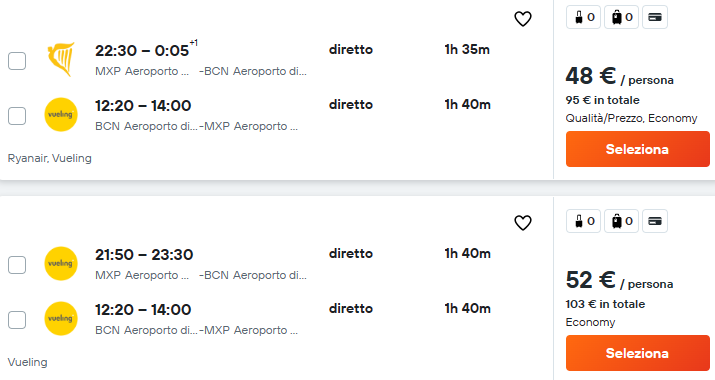Viewport: 715px width, 380px height.
Task: Click payment card icon on 48 € offer
Action: [x=655, y=17]
